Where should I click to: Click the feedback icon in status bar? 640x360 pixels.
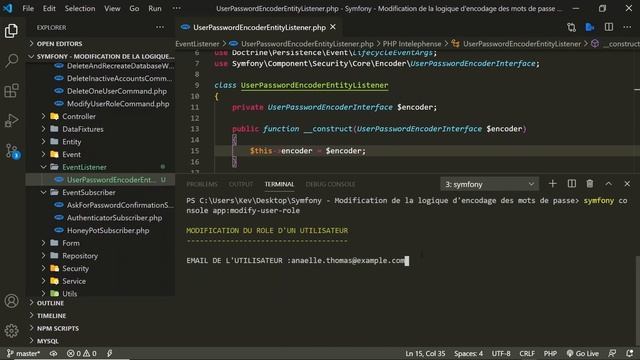[612, 353]
